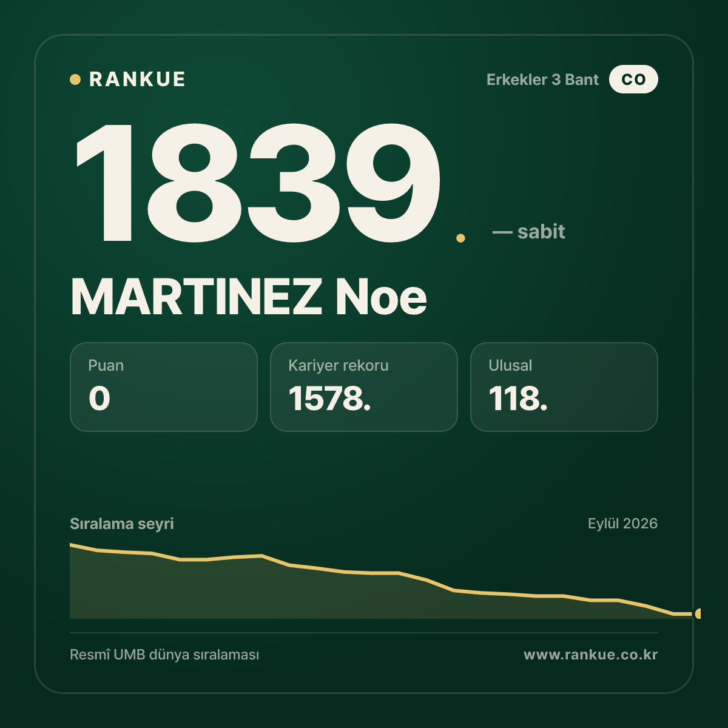Click the Resmî UMB dünya sıralaması text
Screen dimensions: 728x728
pyautogui.click(x=164, y=655)
